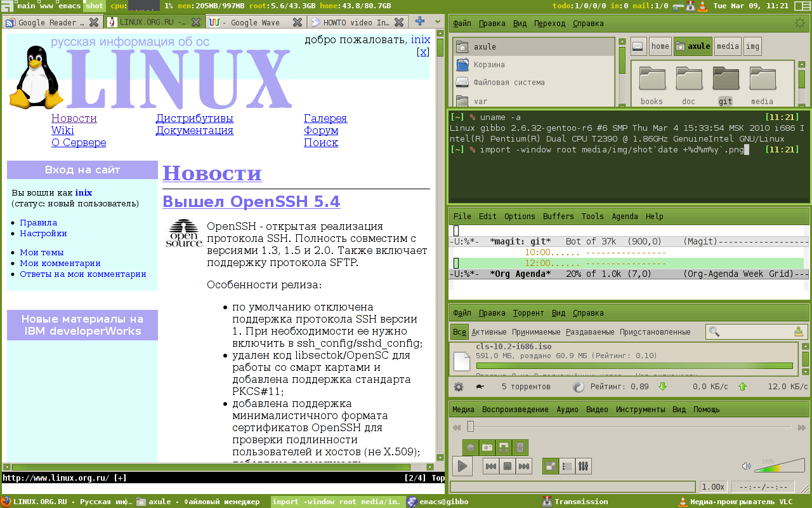
Task: Open 'Галерея' link on linux.org.ru
Action: click(325, 118)
